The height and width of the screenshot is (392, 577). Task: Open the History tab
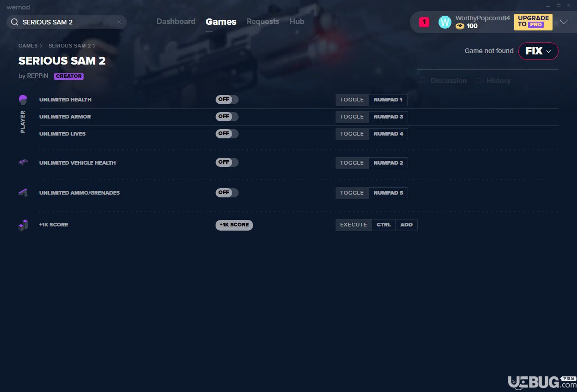click(x=498, y=81)
